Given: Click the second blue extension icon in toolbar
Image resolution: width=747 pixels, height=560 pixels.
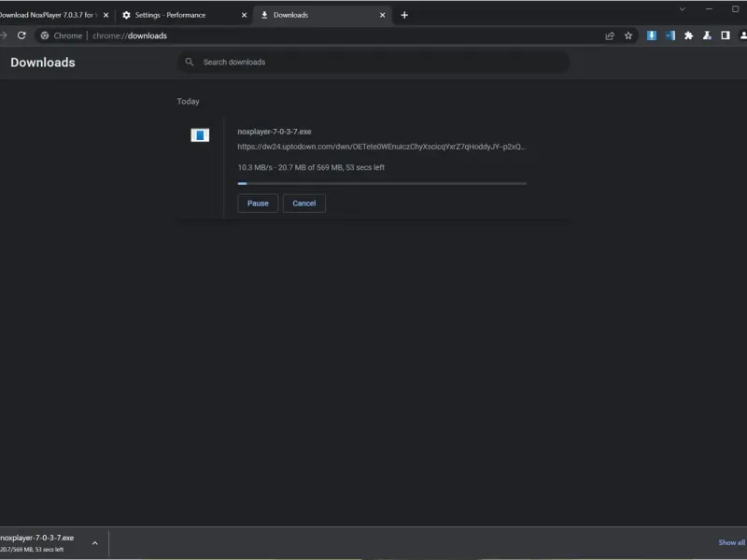Looking at the screenshot, I should tap(669, 35).
